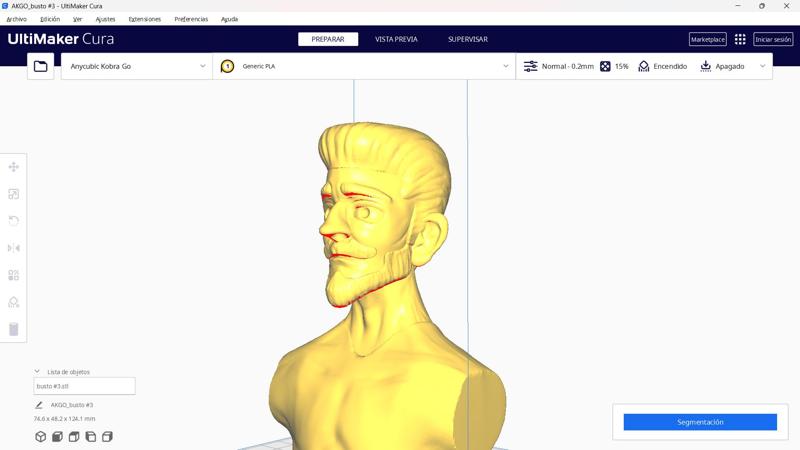This screenshot has width=800, height=450.
Task: Click the Normal - 0.2mm profile text
Action: point(568,66)
